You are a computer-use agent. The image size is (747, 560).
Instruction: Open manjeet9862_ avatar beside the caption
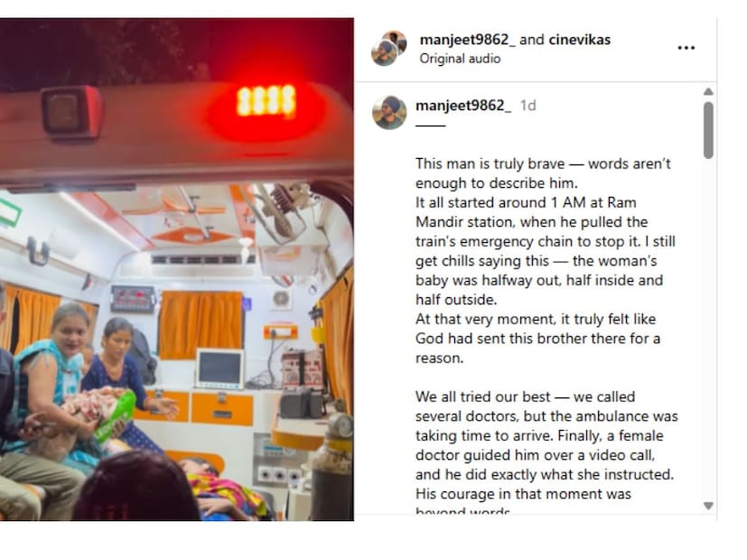click(x=389, y=112)
